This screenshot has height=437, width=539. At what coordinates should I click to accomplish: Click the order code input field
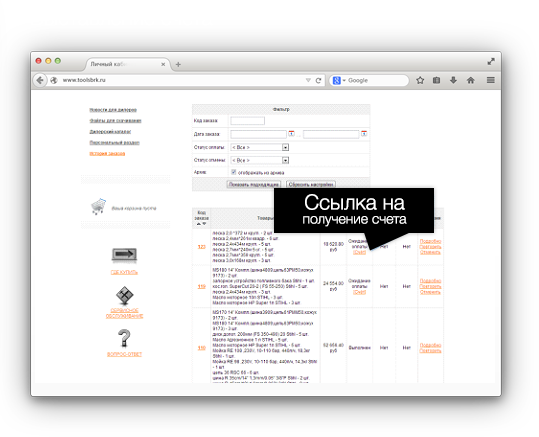pyautogui.click(x=248, y=121)
